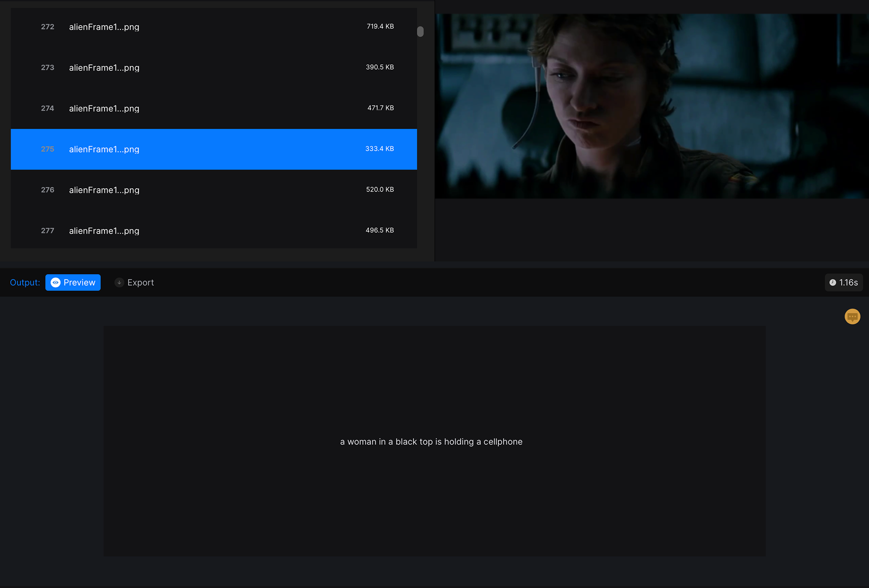Open the orange chat feedback icon
This screenshot has height=588, width=869.
(x=852, y=316)
